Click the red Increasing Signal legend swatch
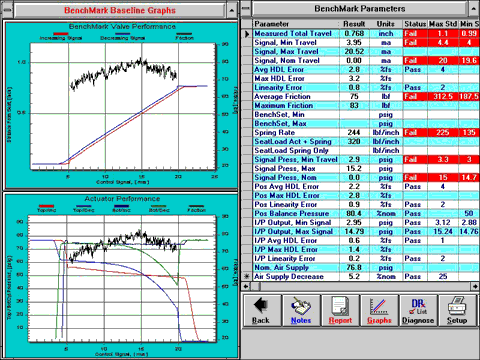The width and height of the screenshot is (480, 360). point(61,34)
